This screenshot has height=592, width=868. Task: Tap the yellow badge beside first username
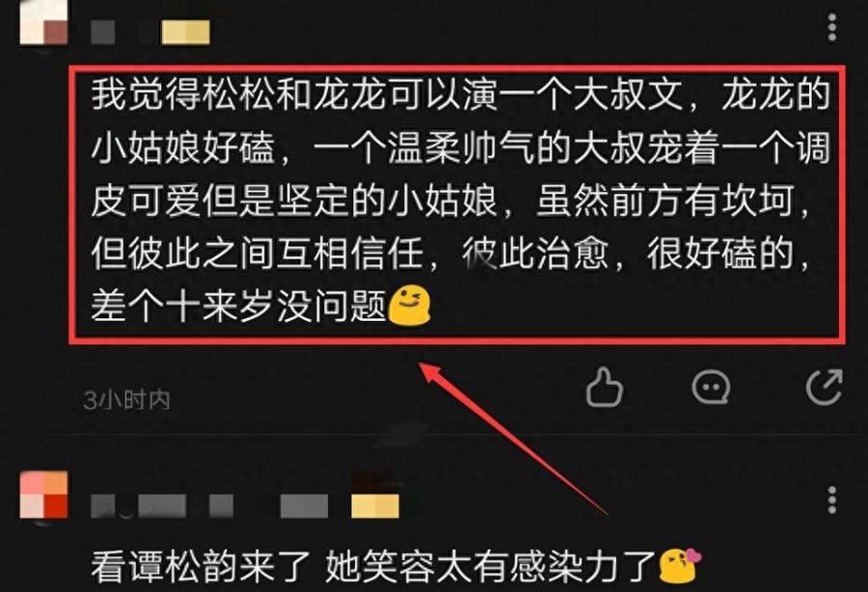point(185,32)
